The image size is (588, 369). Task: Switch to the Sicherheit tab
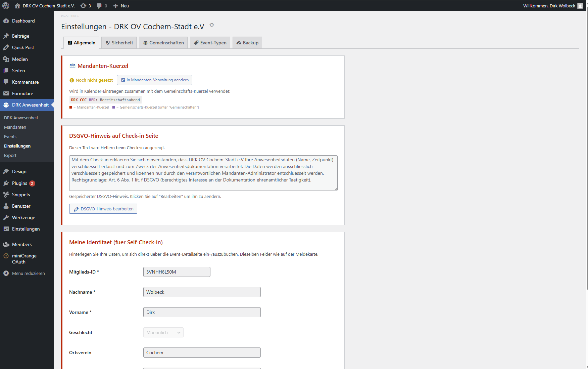[x=119, y=43]
